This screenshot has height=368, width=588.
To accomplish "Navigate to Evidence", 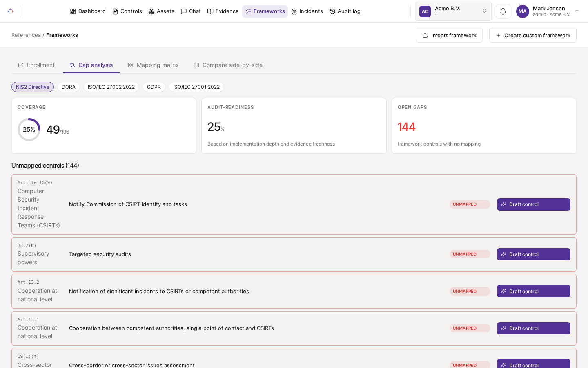I will [x=223, y=11].
